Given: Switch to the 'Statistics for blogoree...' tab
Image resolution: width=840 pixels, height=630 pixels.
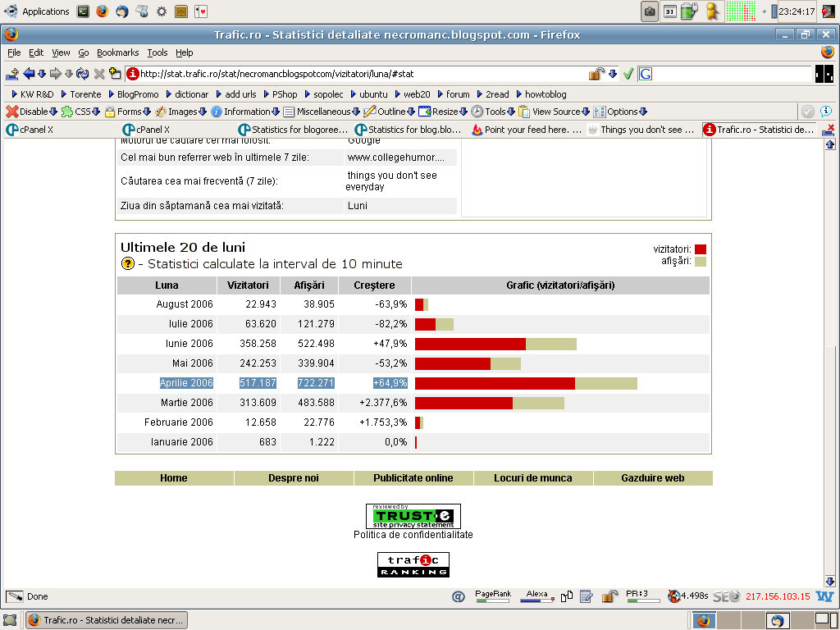Looking at the screenshot, I should click(293, 130).
